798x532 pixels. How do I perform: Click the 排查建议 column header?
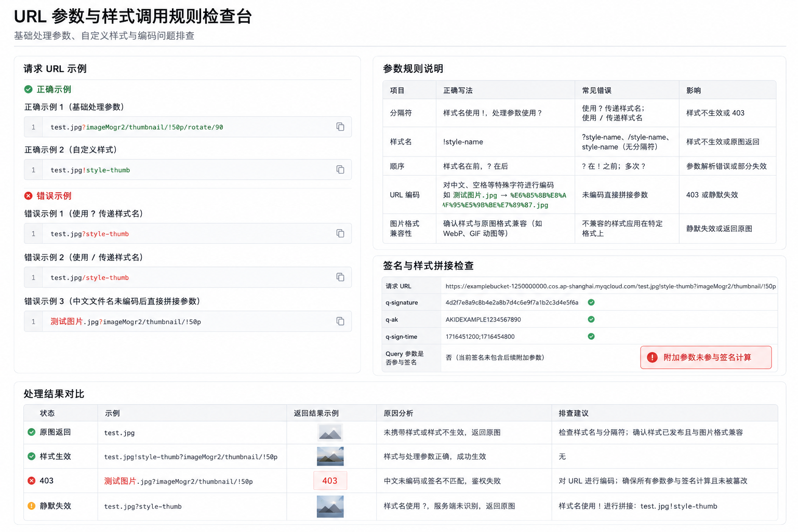[574, 413]
